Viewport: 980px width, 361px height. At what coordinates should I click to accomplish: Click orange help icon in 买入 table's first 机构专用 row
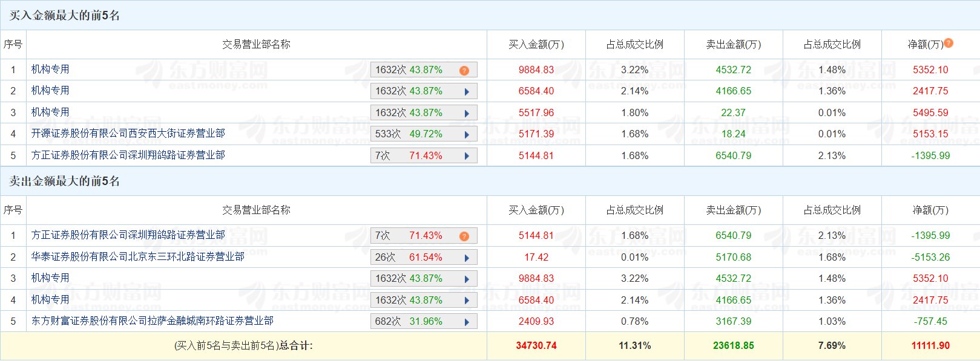click(x=464, y=71)
